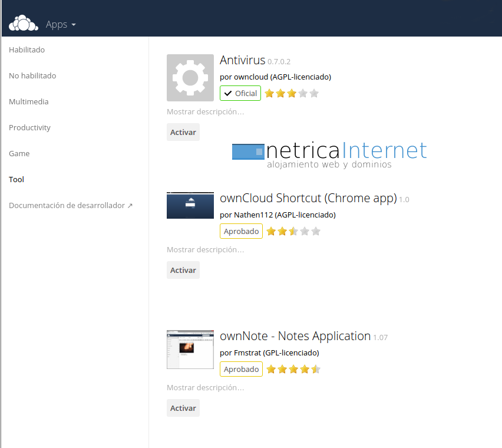Image resolution: width=502 pixels, height=448 pixels.
Task: Click 'por Nathen112 (AGPL-licenciado)' text
Action: click(x=278, y=215)
